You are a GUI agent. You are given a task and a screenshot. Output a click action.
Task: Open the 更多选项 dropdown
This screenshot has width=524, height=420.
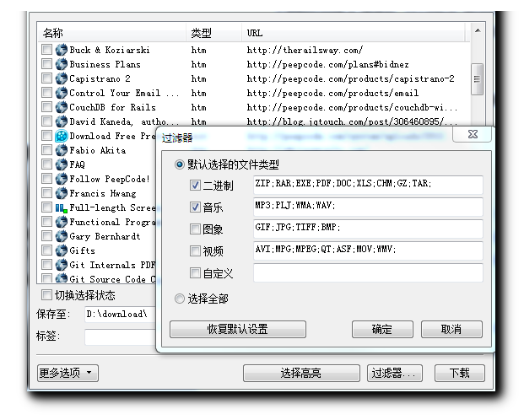(68, 373)
